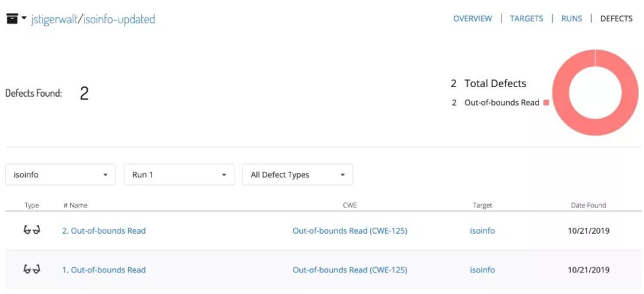Open the isoinfo target dropdown
This screenshot has width=644, height=294.
point(61,175)
